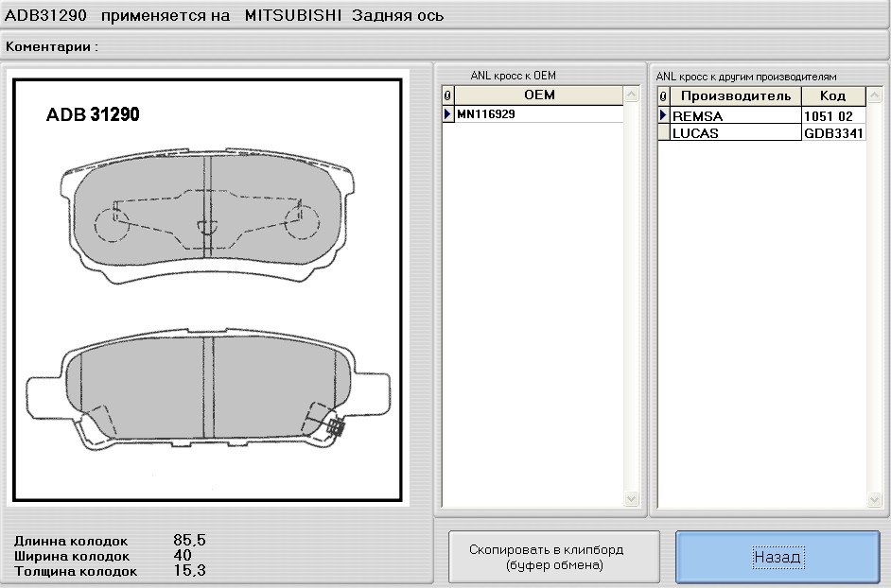Select the code GDB3341 cell
891x588 pixels.
[x=833, y=132]
